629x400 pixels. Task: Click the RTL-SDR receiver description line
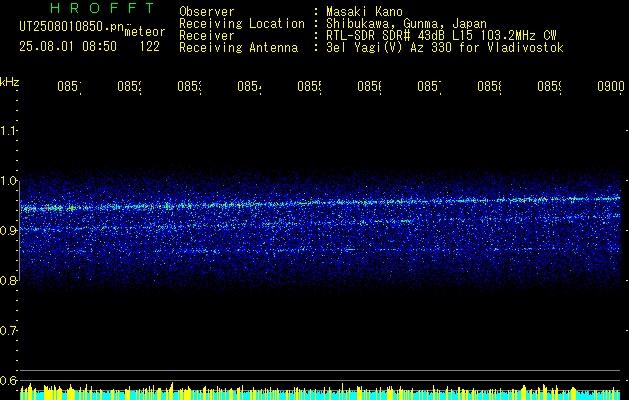tap(441, 36)
